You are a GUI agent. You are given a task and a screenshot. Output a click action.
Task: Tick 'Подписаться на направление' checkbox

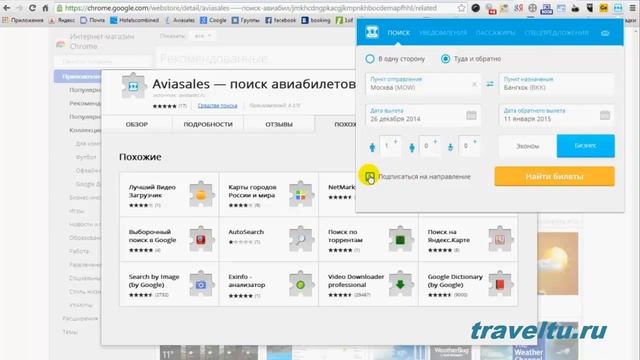370,176
